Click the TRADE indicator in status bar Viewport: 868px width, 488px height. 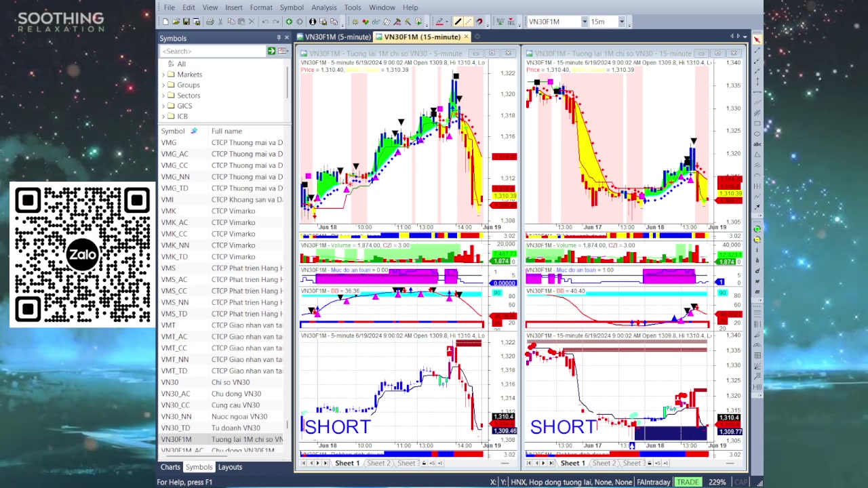688,482
